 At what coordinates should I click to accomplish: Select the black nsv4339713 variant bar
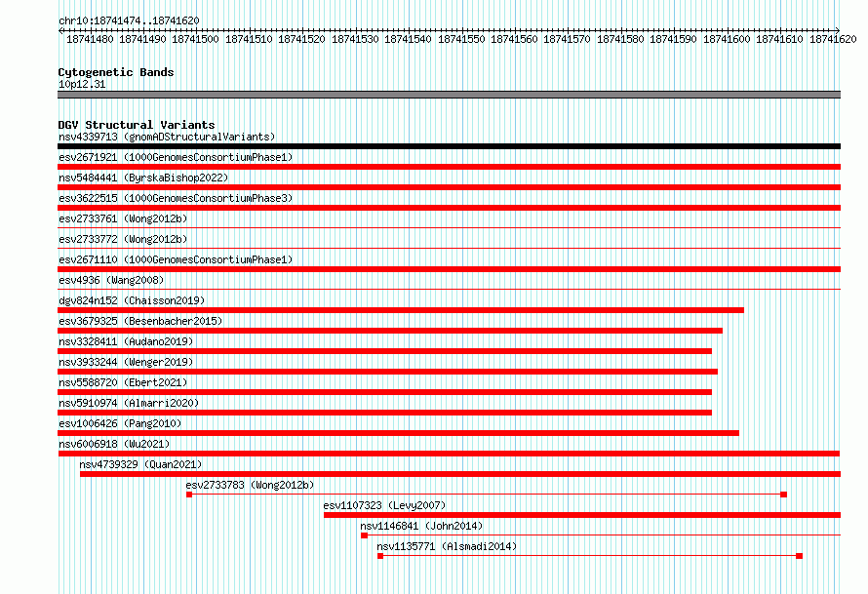point(449,146)
